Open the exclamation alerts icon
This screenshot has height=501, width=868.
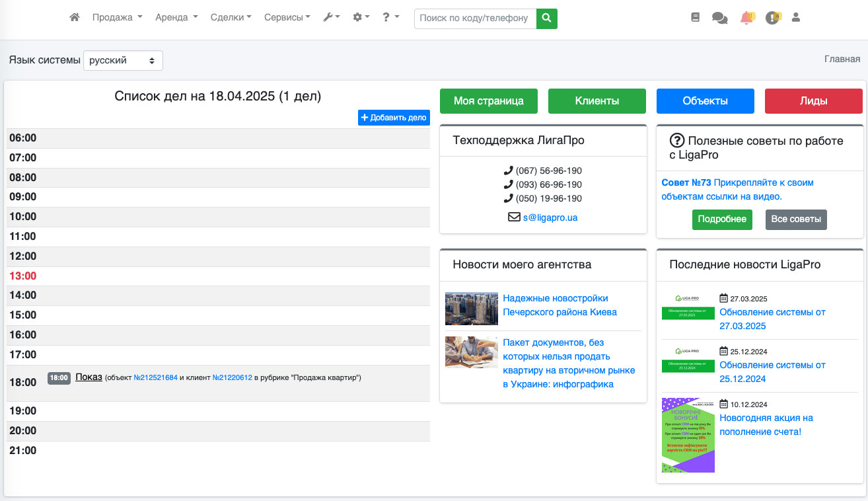click(772, 18)
